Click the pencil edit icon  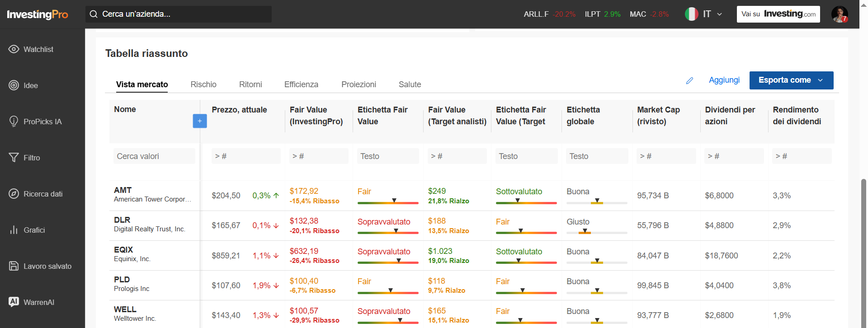[689, 80]
